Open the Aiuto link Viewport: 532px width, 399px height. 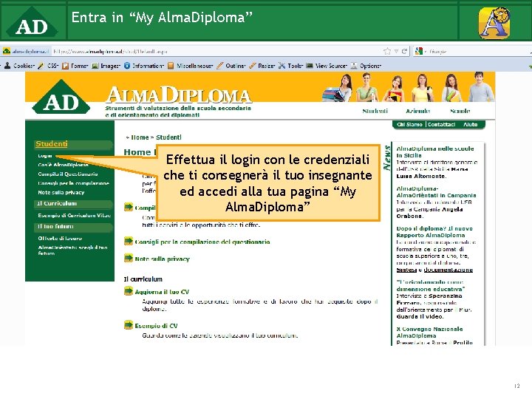coord(470,125)
